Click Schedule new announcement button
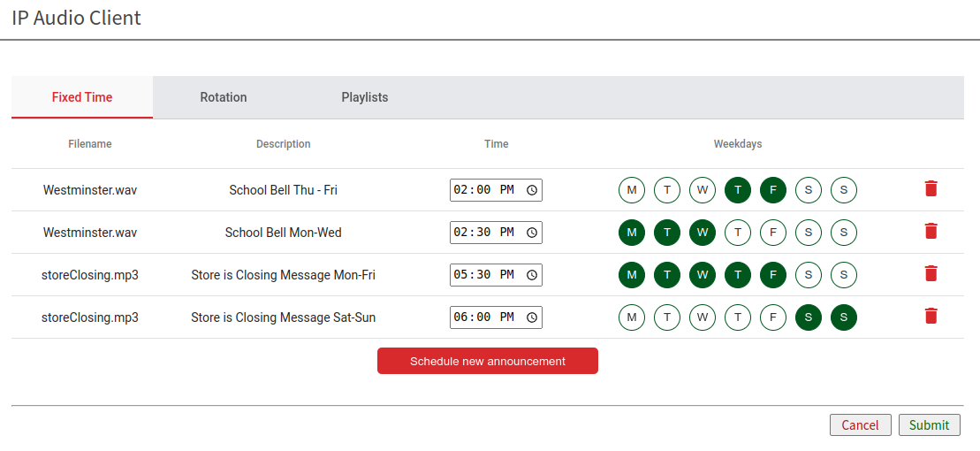The height and width of the screenshot is (451, 980). [x=487, y=361]
